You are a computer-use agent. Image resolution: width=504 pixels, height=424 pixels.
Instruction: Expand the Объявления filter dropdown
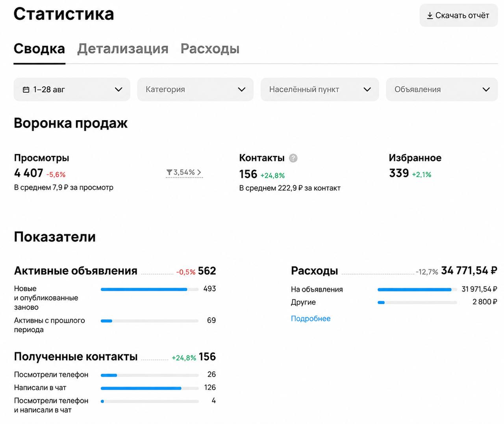[x=442, y=89]
